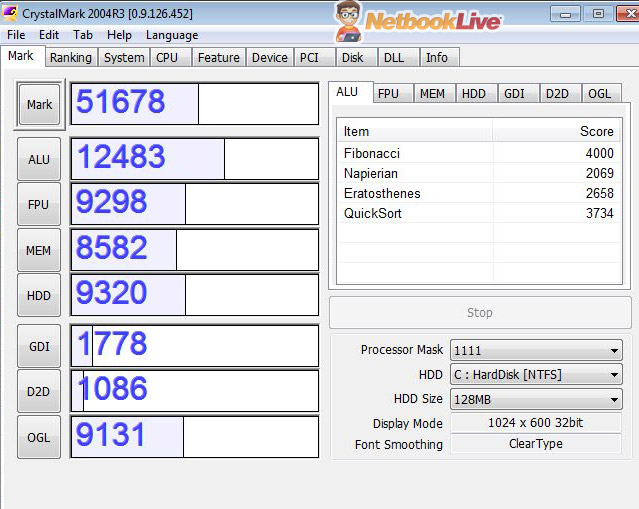Click the Score column header
639x509 pixels.
click(x=557, y=131)
